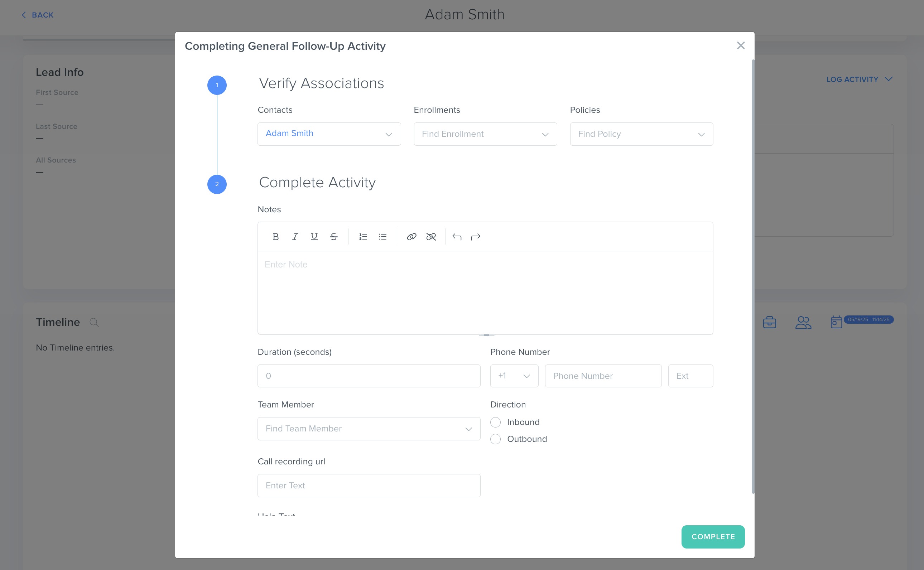Select the Inbound direction radio button
Screen dimensions: 924x570
pos(495,422)
